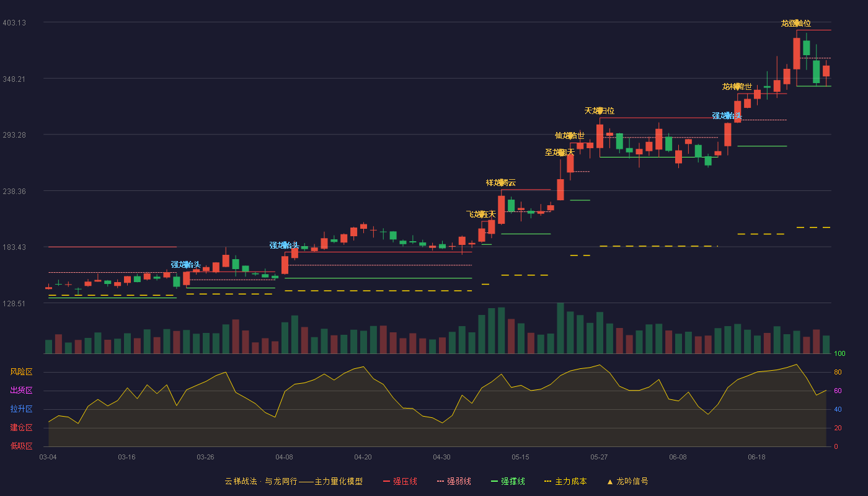The image size is (868, 496).
Task: Toggle the 主力成本 legend entry
Action: pyautogui.click(x=565, y=481)
